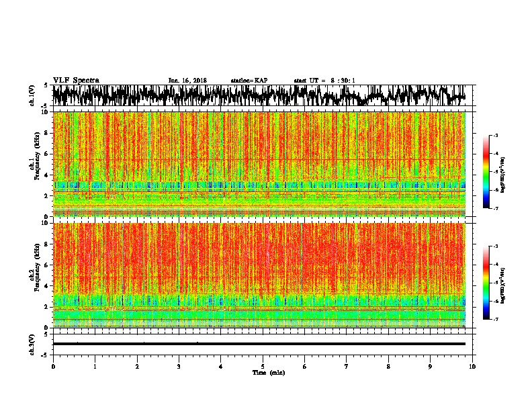Click the time axis tick label '4'
The width and height of the screenshot is (532, 411).
[x=221, y=367]
